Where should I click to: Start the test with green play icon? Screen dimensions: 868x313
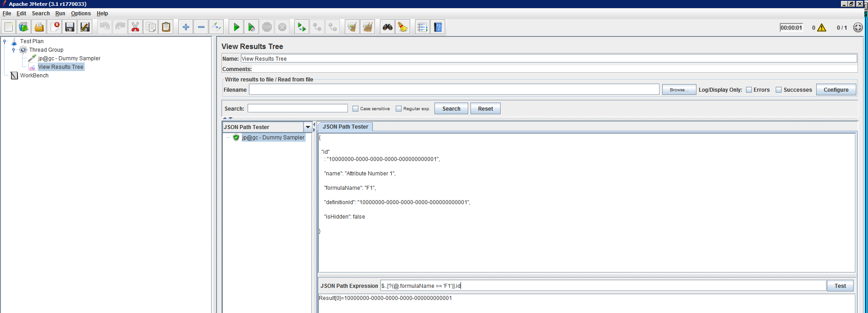[x=236, y=27]
